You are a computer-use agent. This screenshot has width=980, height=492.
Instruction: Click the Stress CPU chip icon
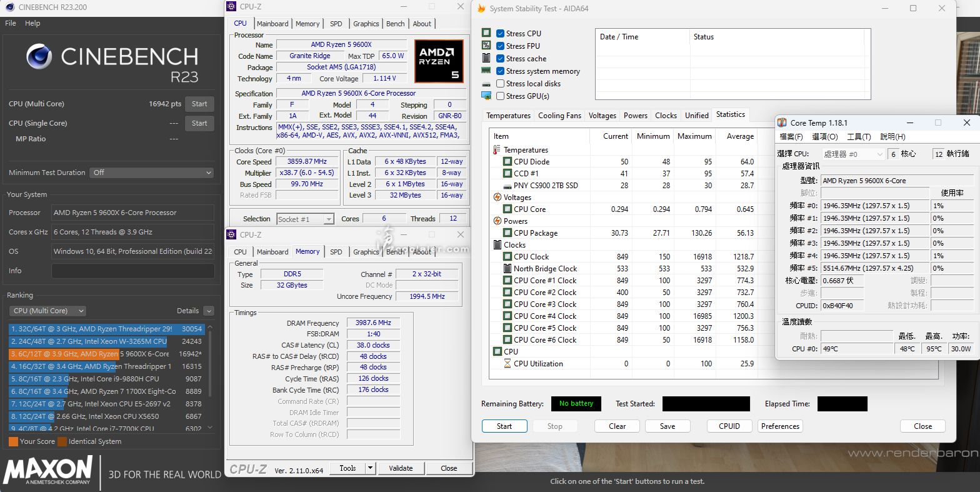(486, 33)
